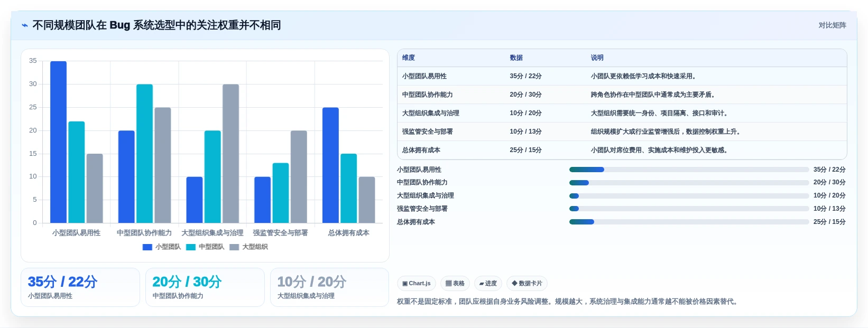Click the 进度 tag chip
This screenshot has height=328, width=868.
488,284
